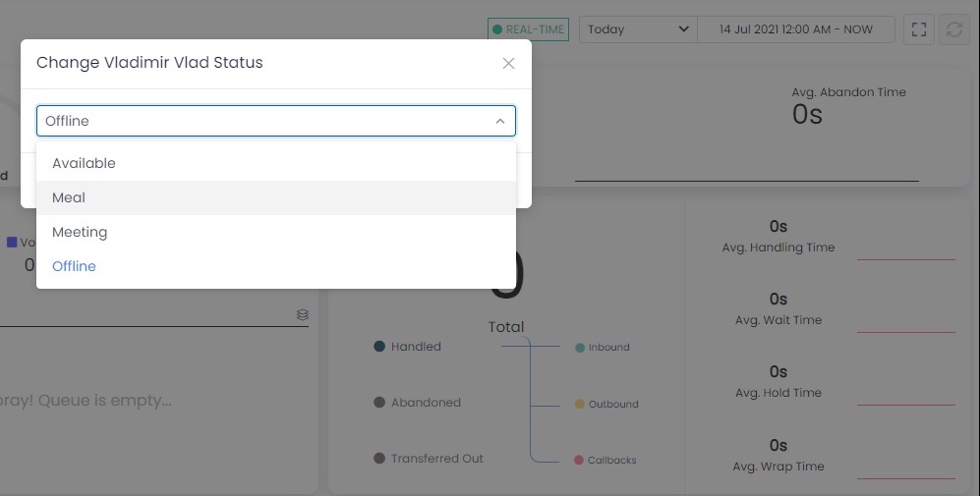Open the Today date range dropdown

point(638,29)
